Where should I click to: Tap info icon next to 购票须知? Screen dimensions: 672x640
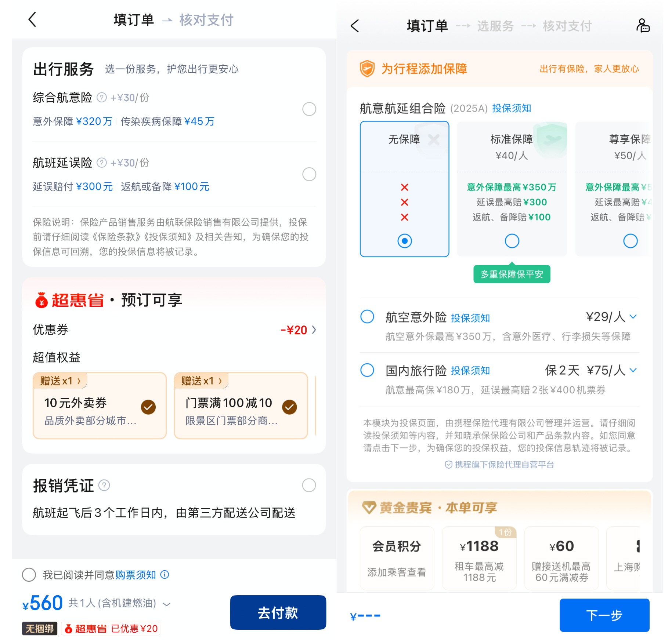165,574
